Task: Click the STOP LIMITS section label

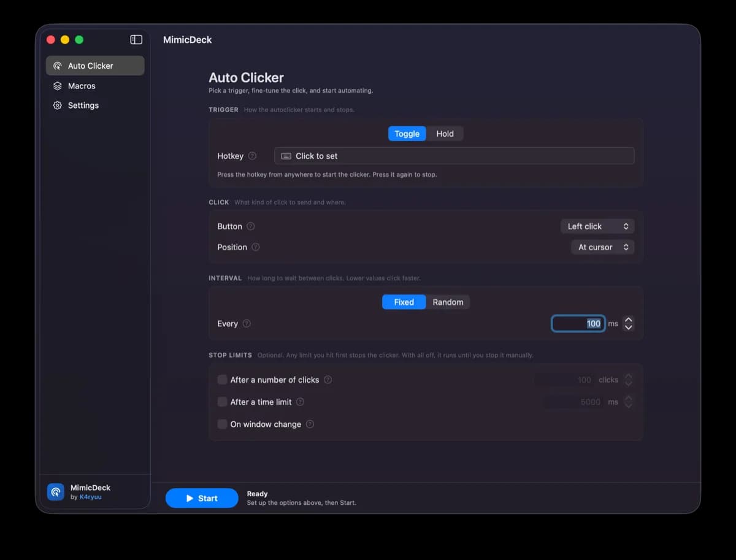Action: pos(230,355)
